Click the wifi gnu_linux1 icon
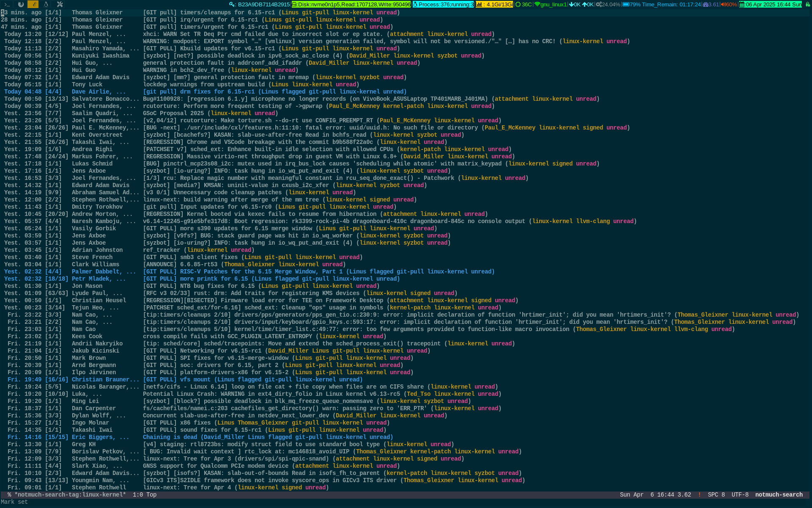The width and height of the screenshot is (812, 508). point(537,4)
